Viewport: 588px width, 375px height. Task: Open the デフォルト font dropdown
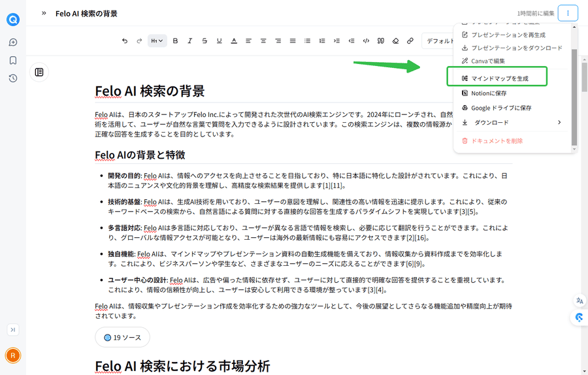438,41
